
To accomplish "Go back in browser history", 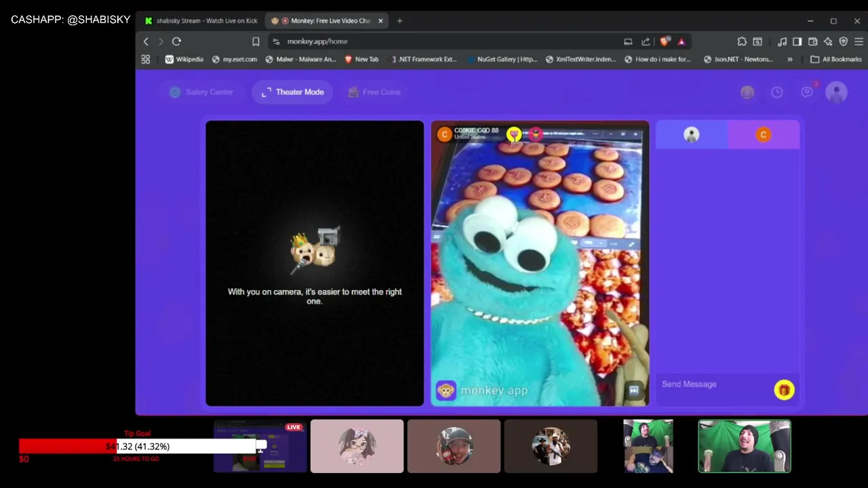I will [x=146, y=41].
